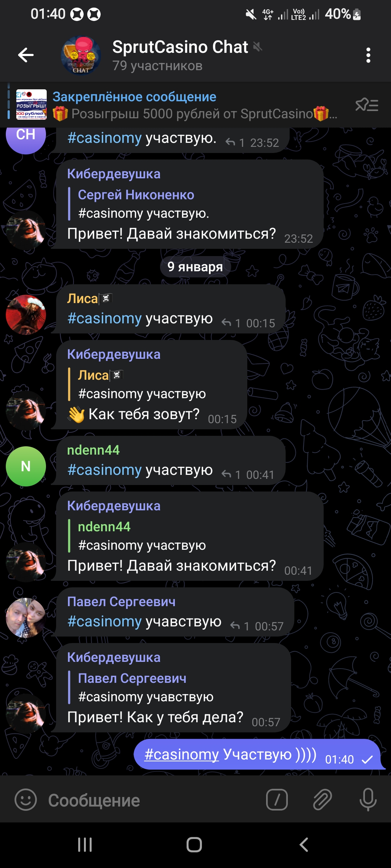Tap the paperclip attach icon
This screenshot has height=868, width=391.
click(x=322, y=800)
